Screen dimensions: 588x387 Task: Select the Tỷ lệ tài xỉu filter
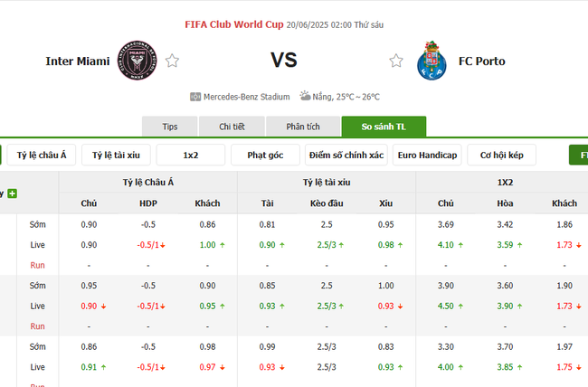point(116,155)
